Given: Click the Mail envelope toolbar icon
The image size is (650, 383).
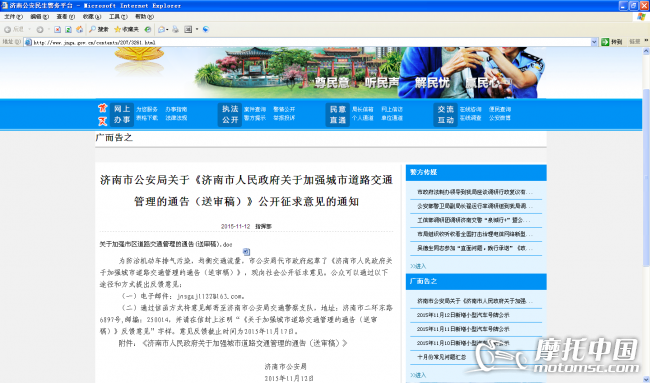Looking at the screenshot, I should 161,29.
